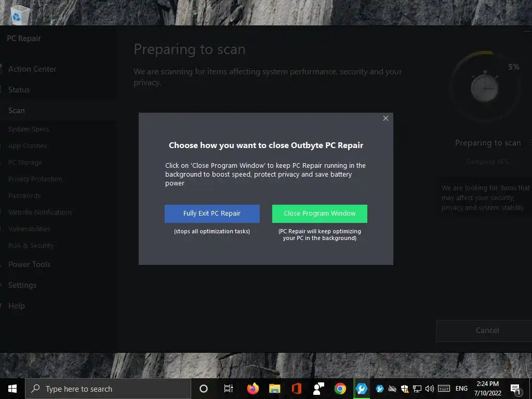Launch Firefox from the taskbar
Viewport: 532px width, 399px height.
pos(253,389)
